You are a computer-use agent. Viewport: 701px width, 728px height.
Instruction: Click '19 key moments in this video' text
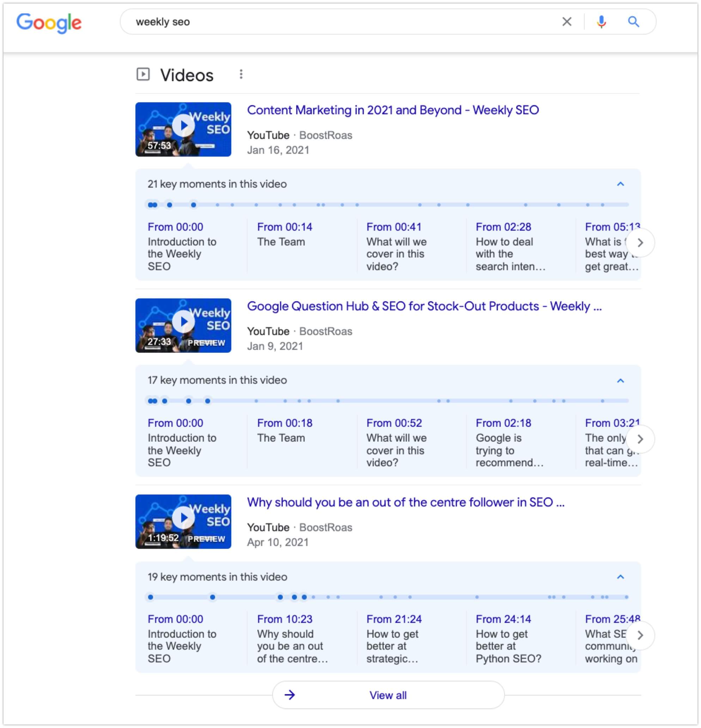217,577
